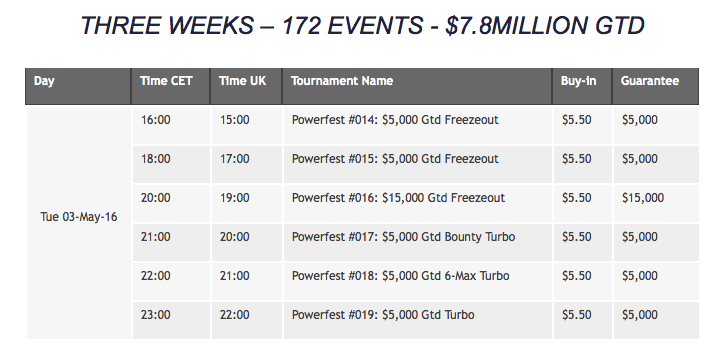724x363 pixels.
Task: Click the Tue 03-May-16 date cell
Action: click(x=78, y=217)
